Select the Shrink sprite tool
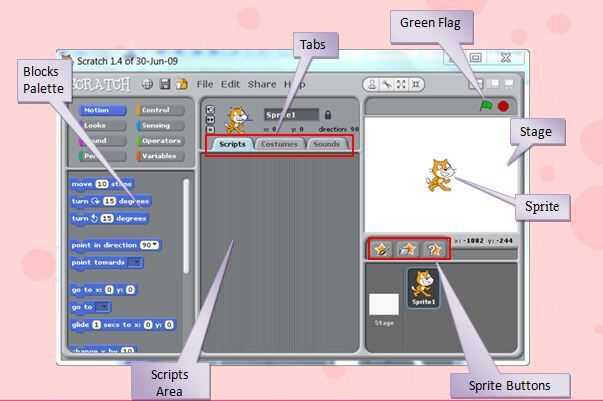 [x=416, y=84]
